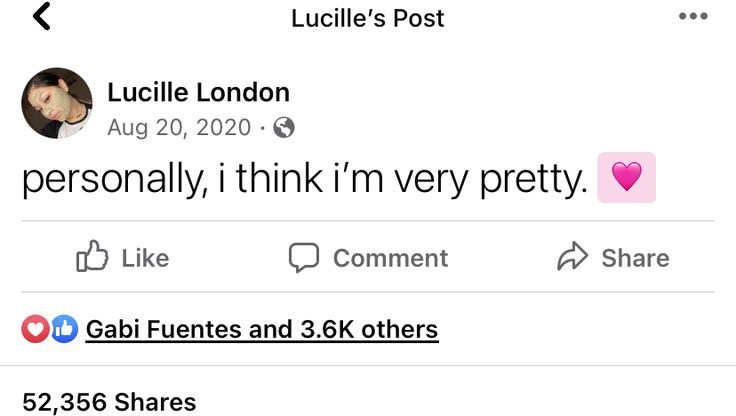Viewport: 736px width, 416px height.
Task: Click the Lucille London name link
Action: (198, 93)
